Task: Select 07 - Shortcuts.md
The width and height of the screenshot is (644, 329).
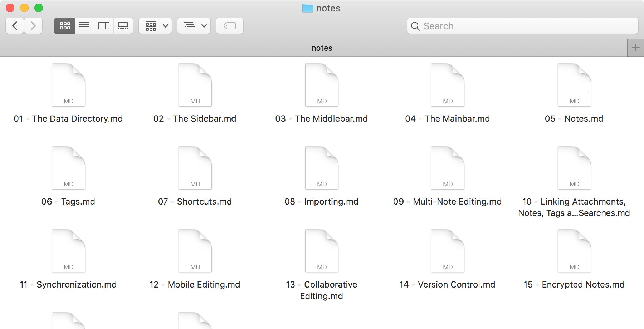Action: tap(195, 167)
